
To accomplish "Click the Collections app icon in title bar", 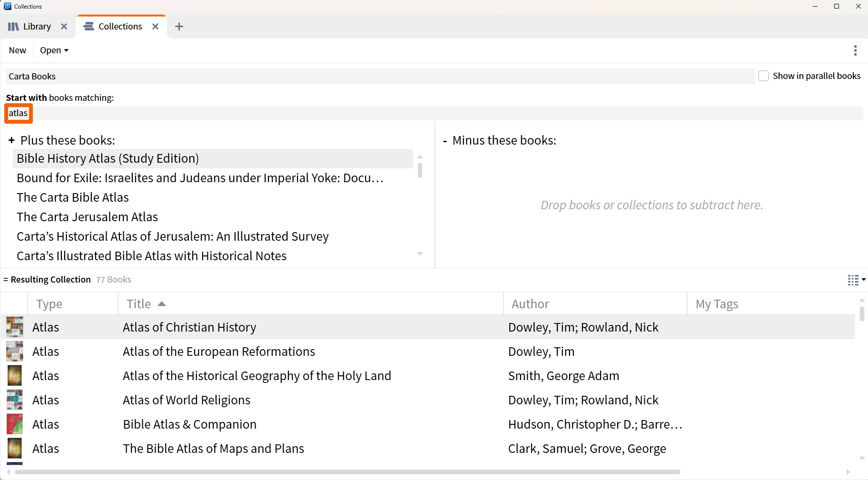I will pyautogui.click(x=7, y=6).
